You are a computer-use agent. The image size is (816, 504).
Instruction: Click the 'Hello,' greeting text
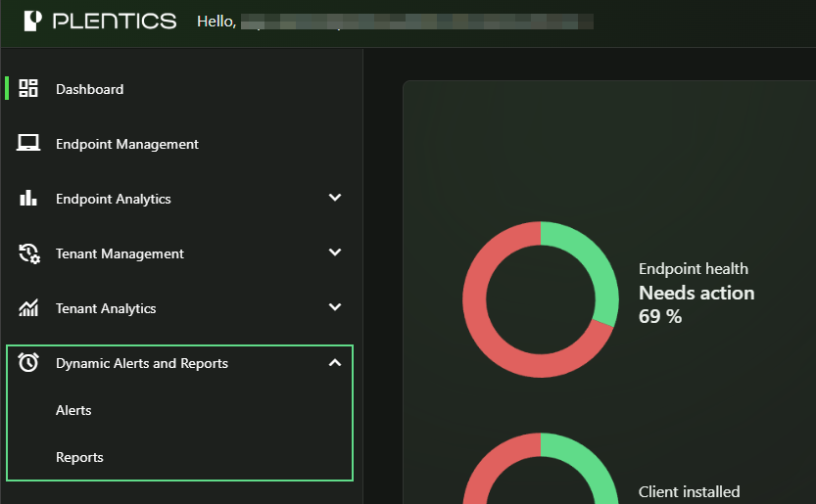coord(216,22)
